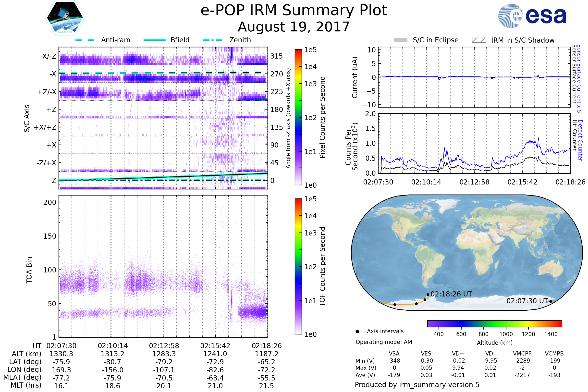Click the Sensor Surface Current x 5 label
Image resolution: width=588 pixels, height=392 pixels.
tap(579, 78)
